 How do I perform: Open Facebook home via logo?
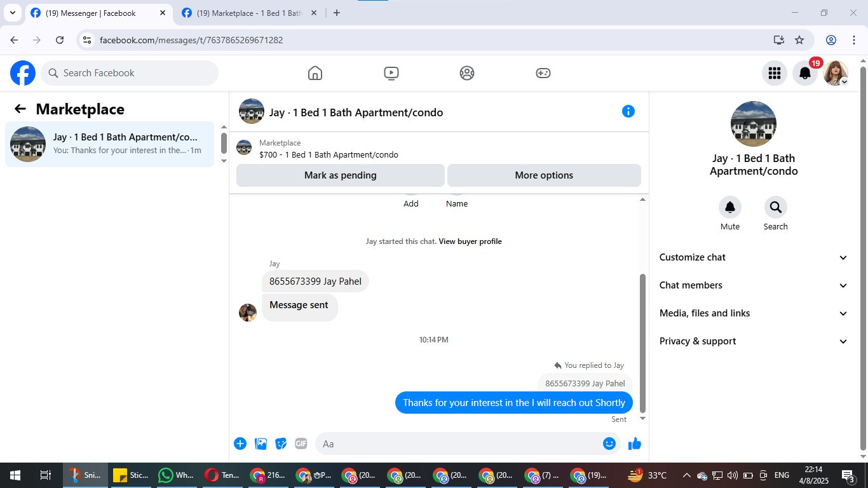click(x=23, y=73)
